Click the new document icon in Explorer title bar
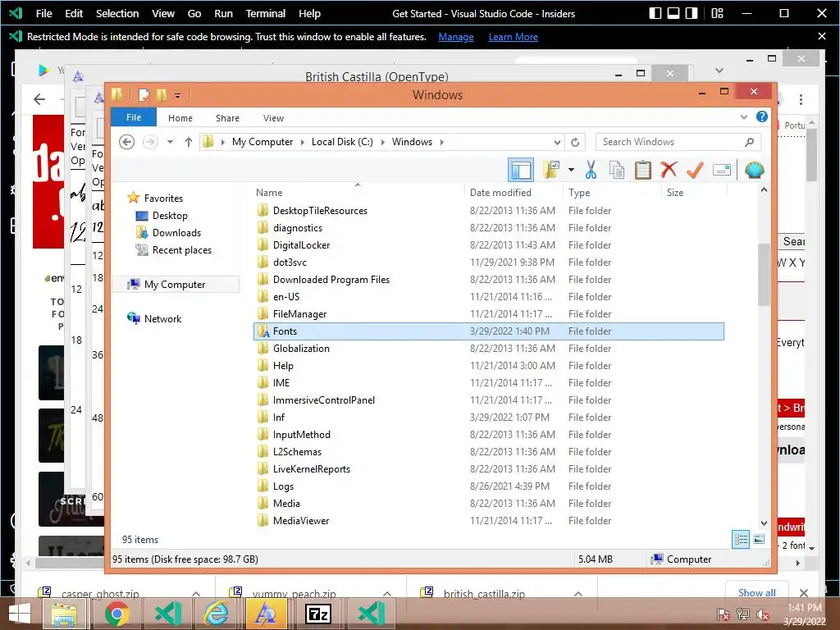 pyautogui.click(x=144, y=95)
